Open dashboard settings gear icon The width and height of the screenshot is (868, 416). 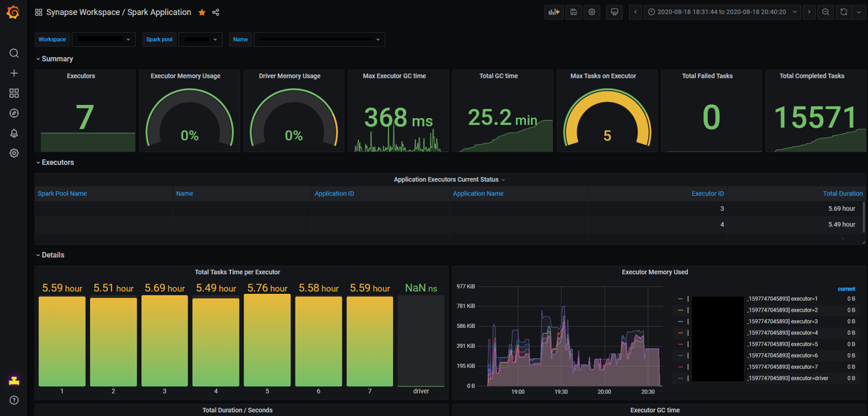(591, 12)
